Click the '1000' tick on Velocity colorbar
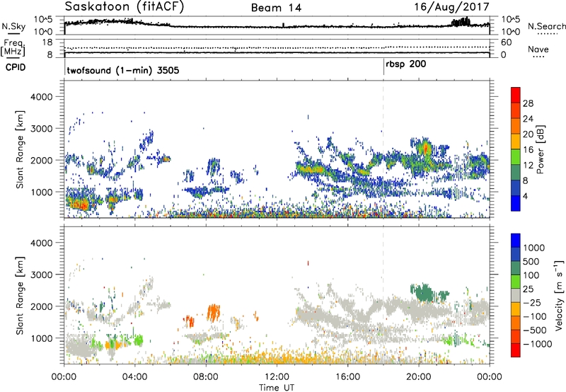The width and height of the screenshot is (566, 392). (x=534, y=248)
